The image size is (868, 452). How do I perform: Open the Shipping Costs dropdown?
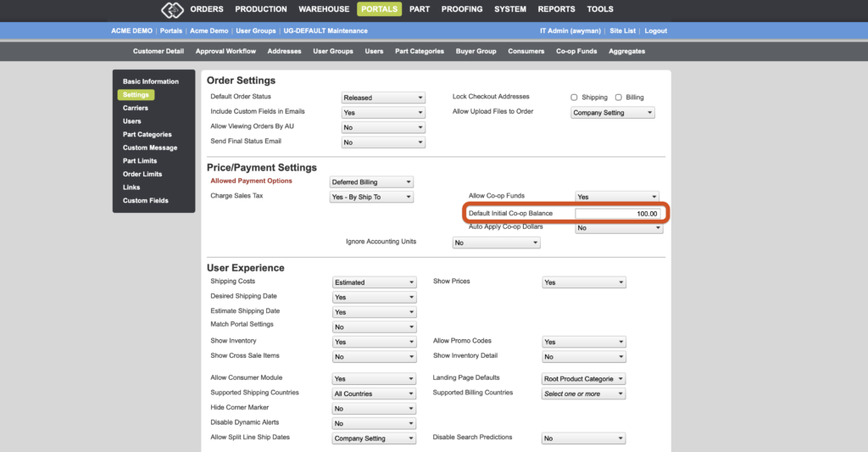pos(374,282)
